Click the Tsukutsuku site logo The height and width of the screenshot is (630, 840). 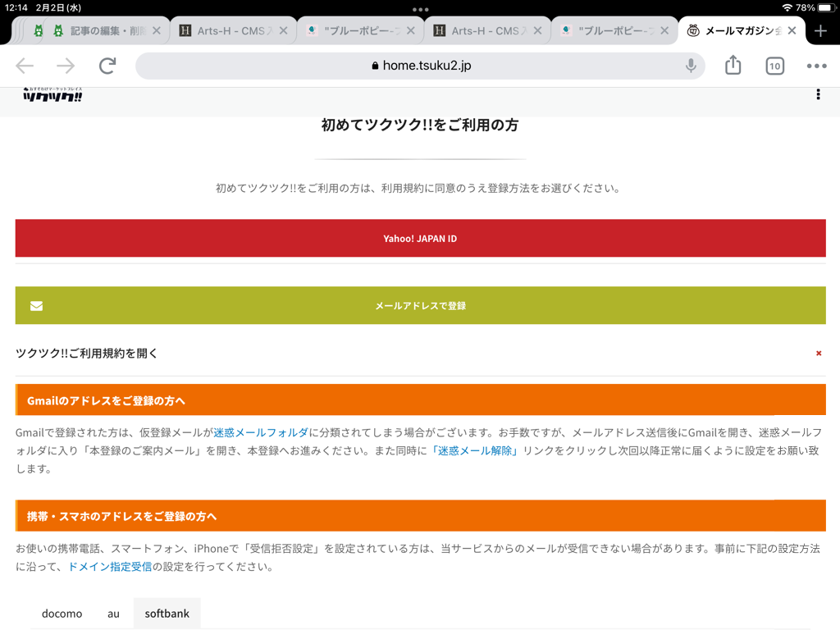(52, 95)
